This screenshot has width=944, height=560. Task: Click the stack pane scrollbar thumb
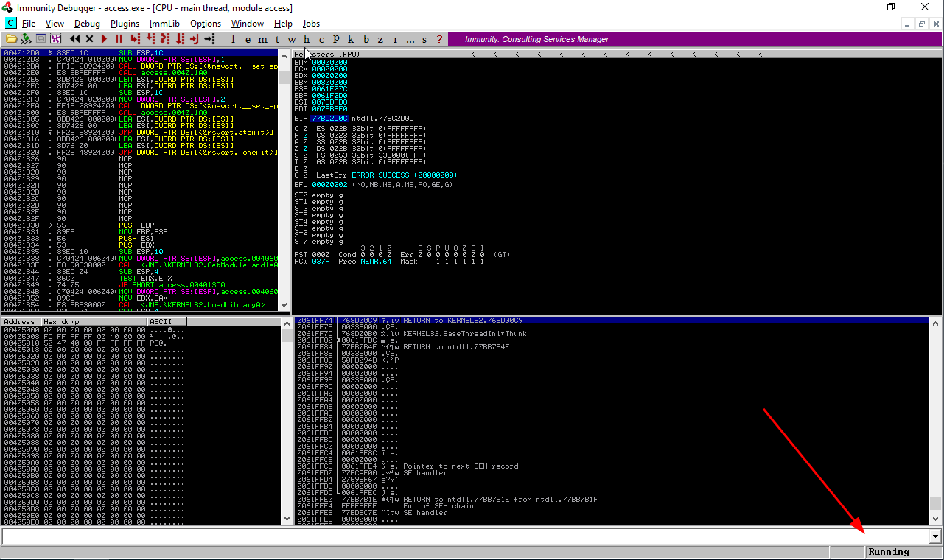tap(934, 503)
